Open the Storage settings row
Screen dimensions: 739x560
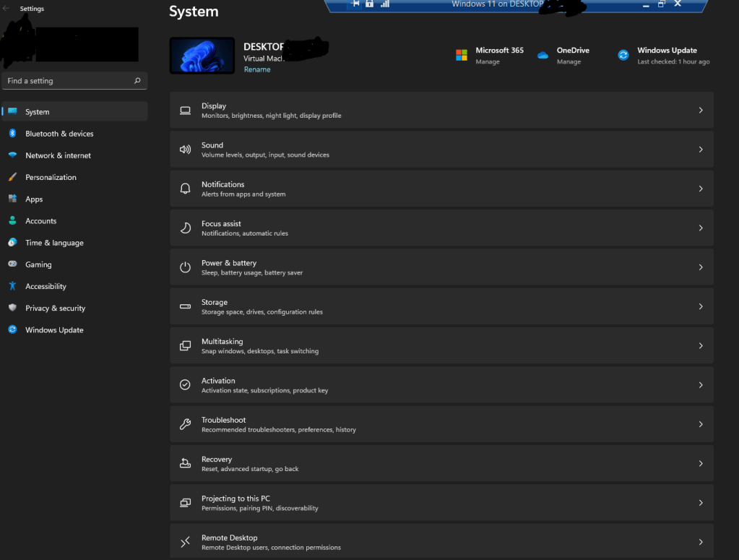(441, 307)
